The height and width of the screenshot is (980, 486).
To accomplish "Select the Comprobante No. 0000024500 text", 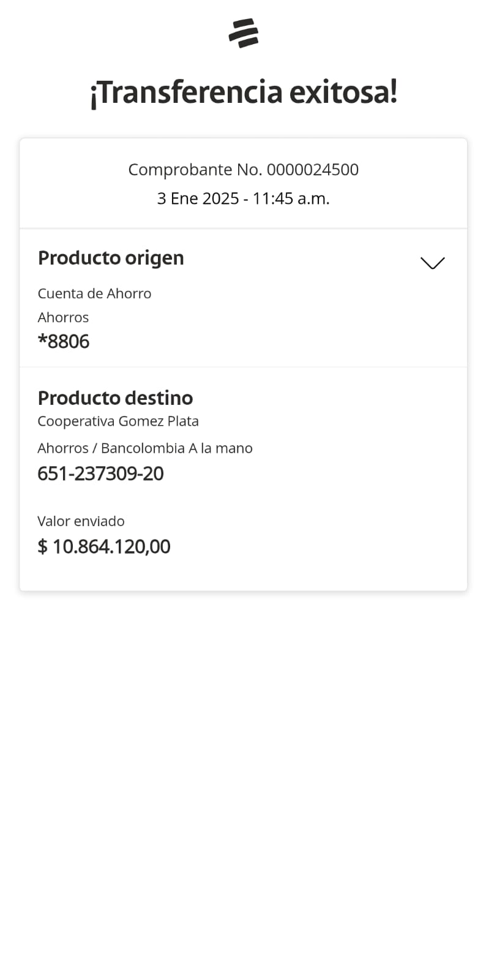I will [x=243, y=170].
